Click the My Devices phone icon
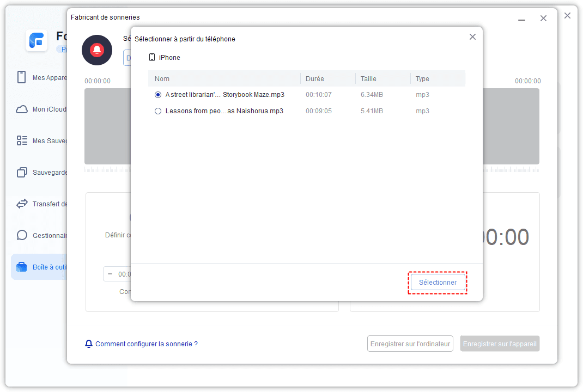The image size is (583, 392). coord(22,77)
